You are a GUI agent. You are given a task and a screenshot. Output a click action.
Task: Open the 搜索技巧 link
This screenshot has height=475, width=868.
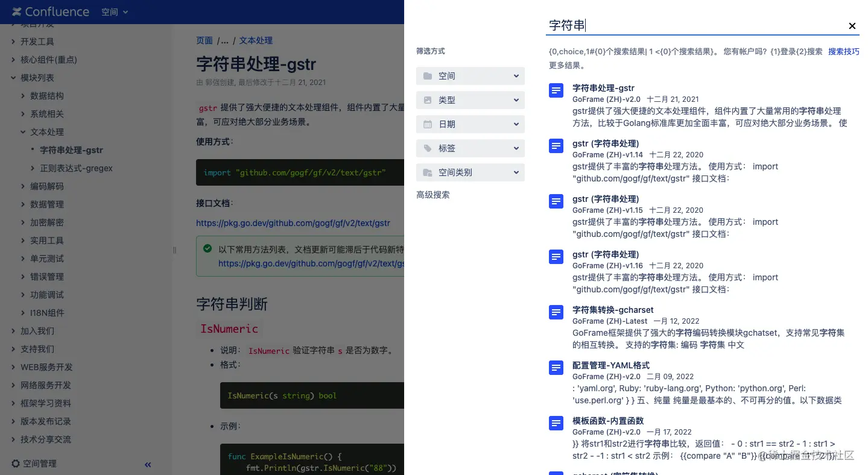point(843,52)
